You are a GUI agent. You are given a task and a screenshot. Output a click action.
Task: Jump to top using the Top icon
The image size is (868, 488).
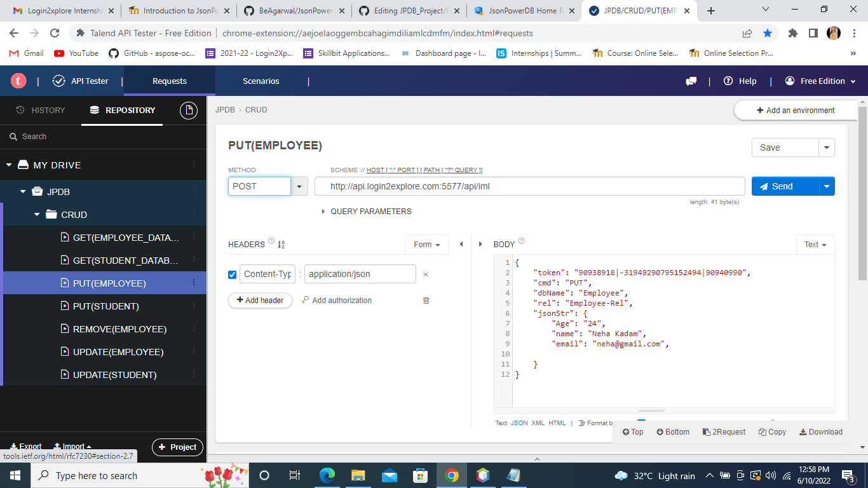pos(633,431)
